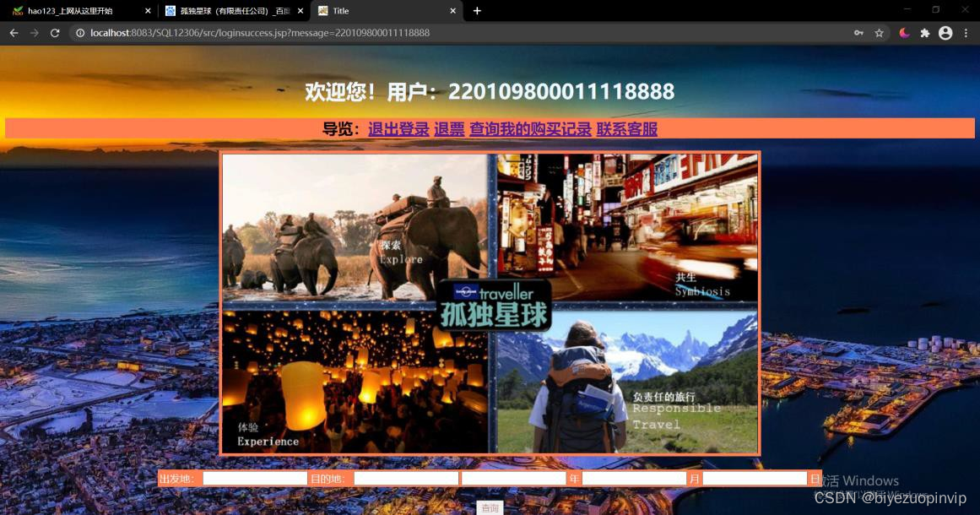
Task: Open the Extensions puzzle-piece menu
Action: pyautogui.click(x=925, y=33)
